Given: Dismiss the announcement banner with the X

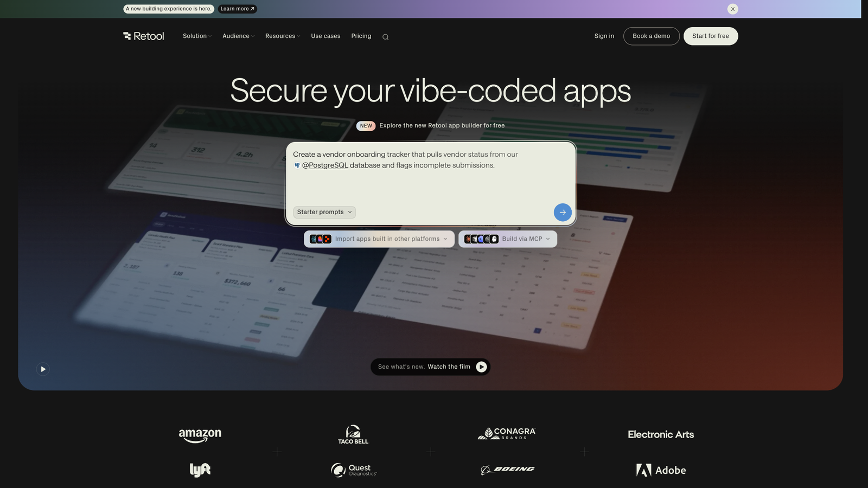Looking at the screenshot, I should pos(732,9).
